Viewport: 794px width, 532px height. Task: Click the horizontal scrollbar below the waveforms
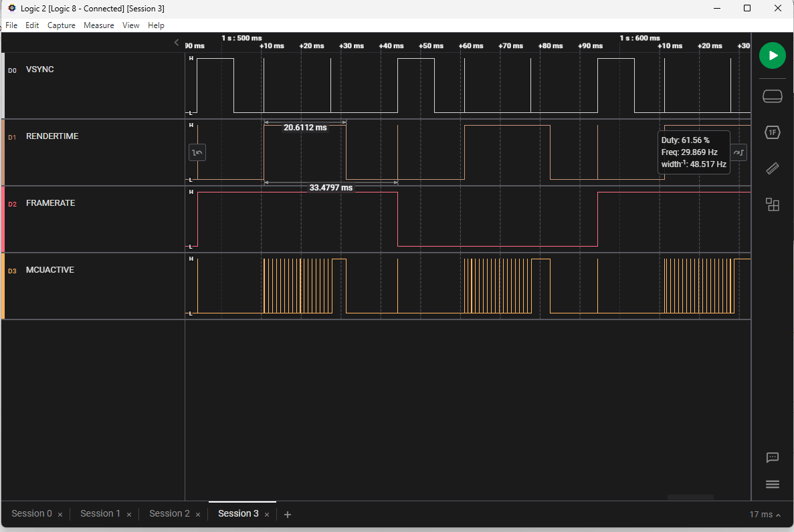point(690,498)
